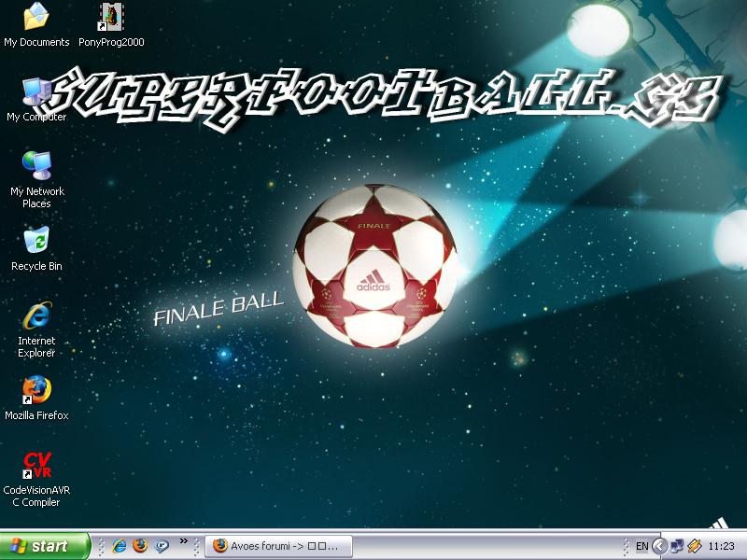Image resolution: width=747 pixels, height=560 pixels.
Task: Click the orange lightning tray icon
Action: pos(694,546)
